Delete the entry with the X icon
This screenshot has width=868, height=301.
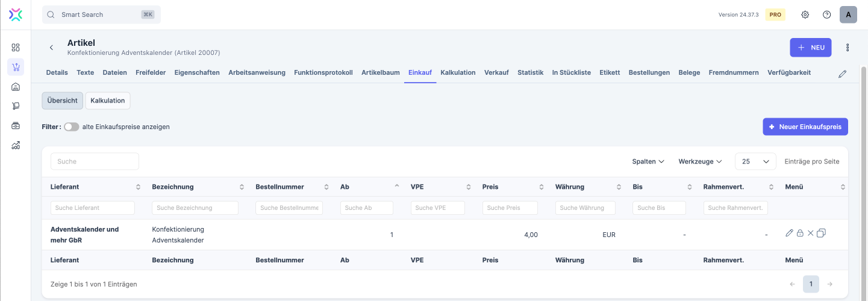(x=810, y=233)
